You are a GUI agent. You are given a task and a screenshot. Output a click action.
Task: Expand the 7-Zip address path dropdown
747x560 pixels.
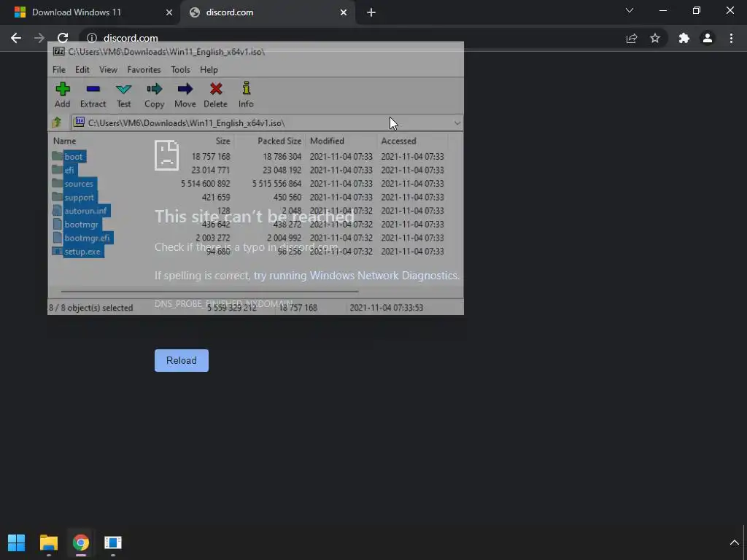pos(457,123)
